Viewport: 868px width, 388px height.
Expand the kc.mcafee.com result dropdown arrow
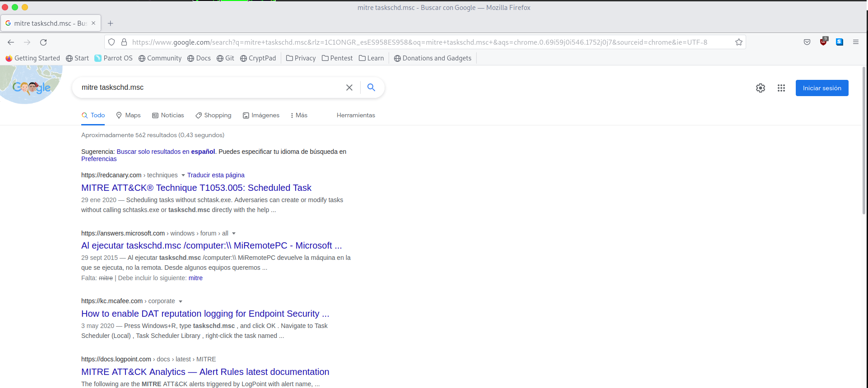(181, 301)
